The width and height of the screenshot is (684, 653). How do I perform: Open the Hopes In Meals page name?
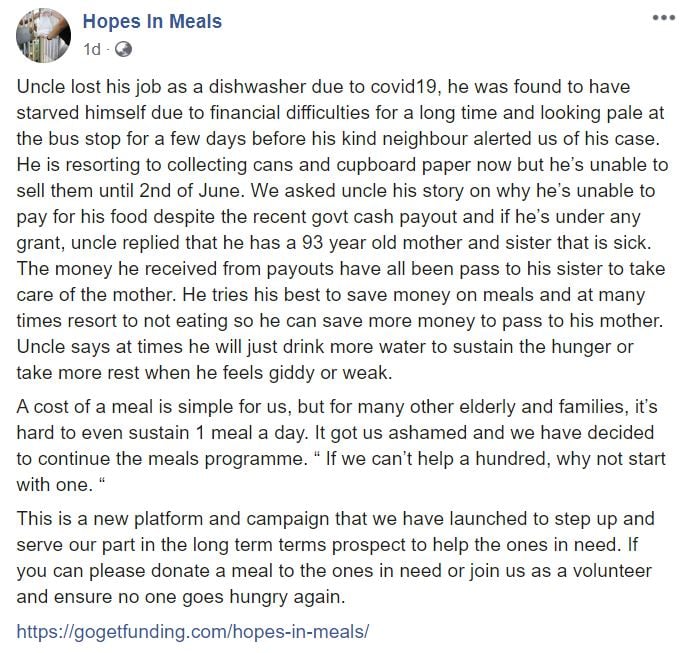152,21
